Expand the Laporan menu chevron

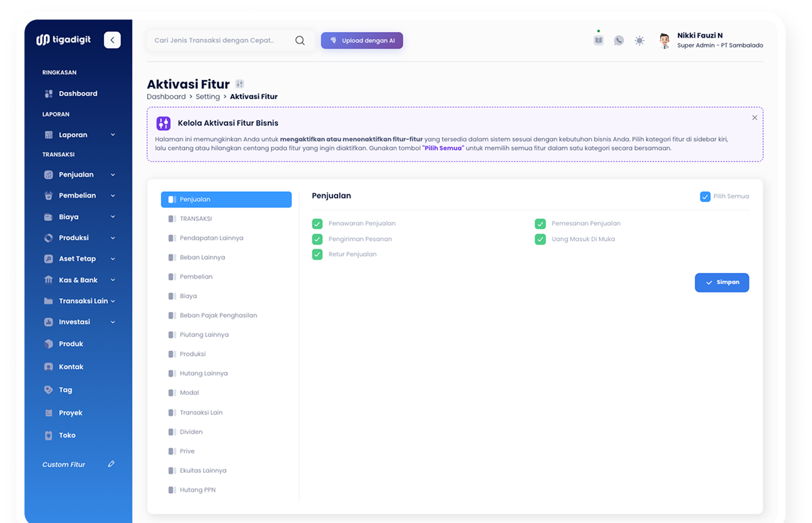click(x=114, y=134)
